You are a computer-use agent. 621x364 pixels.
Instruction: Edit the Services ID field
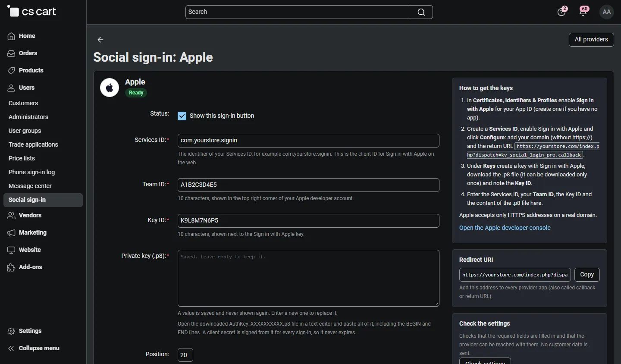coord(308,141)
